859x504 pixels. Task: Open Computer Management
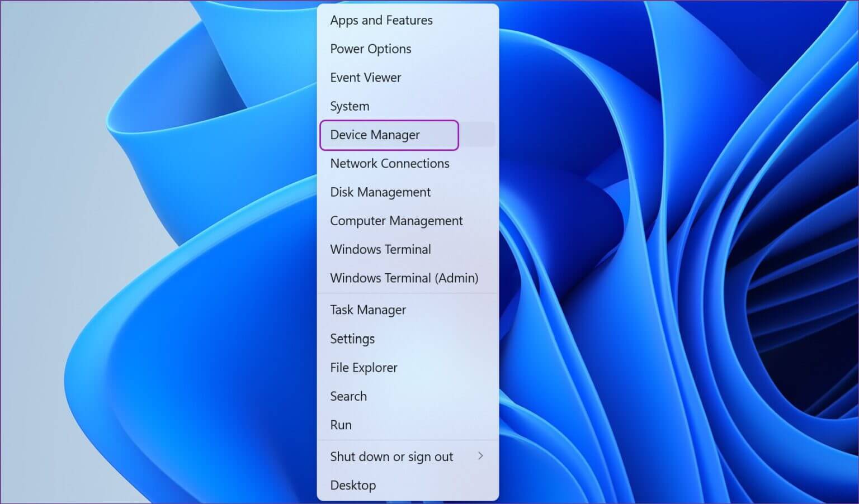[408, 221]
